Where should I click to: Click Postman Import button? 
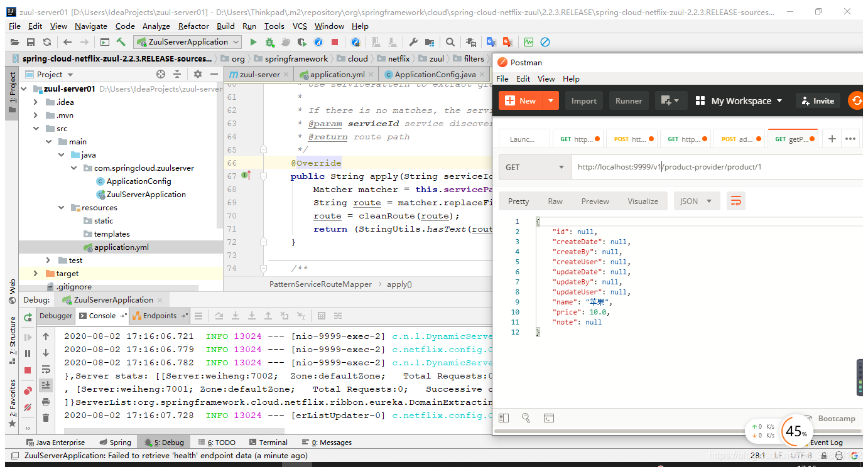click(x=584, y=100)
